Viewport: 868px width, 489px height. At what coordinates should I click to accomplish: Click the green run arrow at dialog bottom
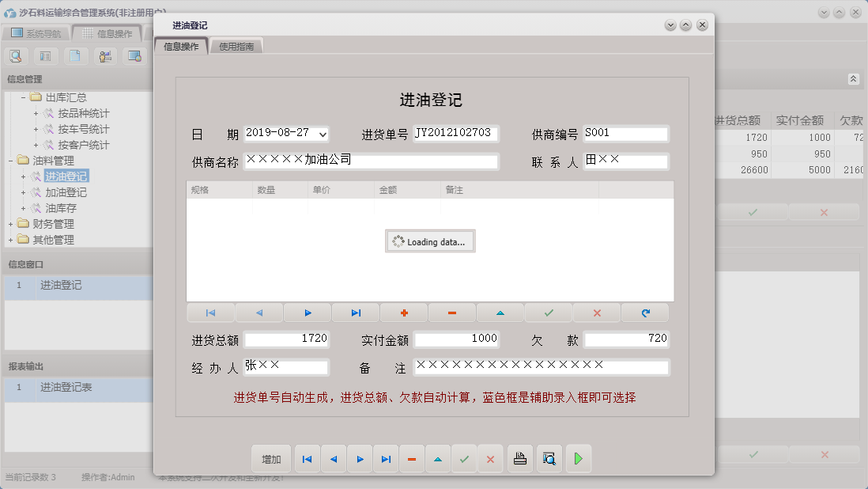click(578, 459)
